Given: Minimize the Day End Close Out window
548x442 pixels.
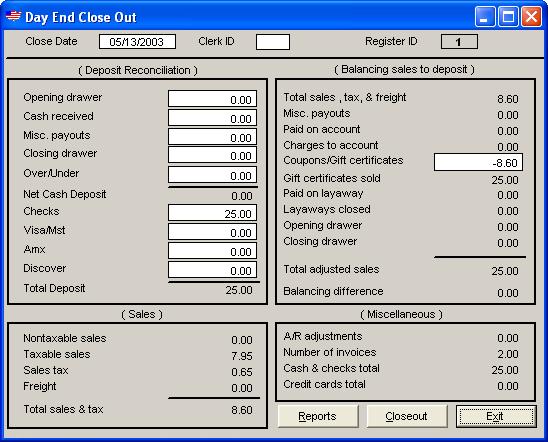Looking at the screenshot, I should click(x=484, y=17).
